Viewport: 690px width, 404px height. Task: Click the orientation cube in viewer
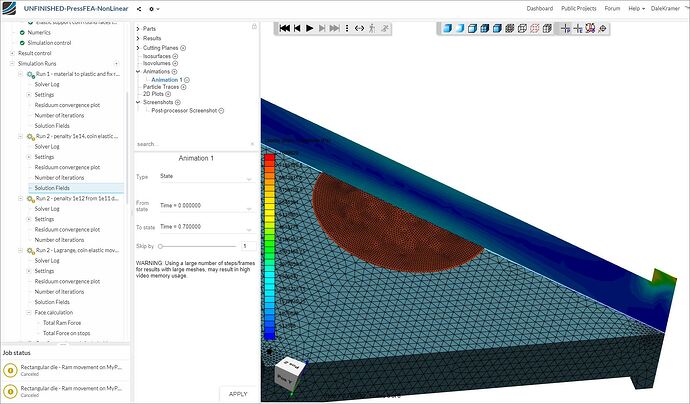(x=290, y=374)
